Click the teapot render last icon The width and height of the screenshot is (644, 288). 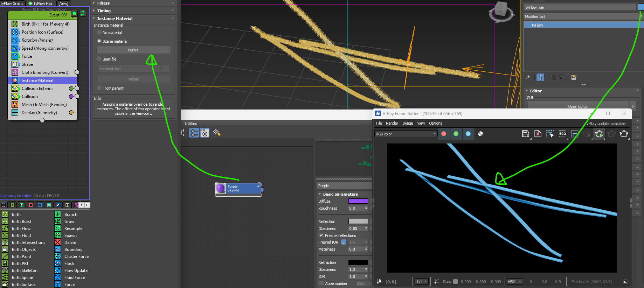[624, 134]
